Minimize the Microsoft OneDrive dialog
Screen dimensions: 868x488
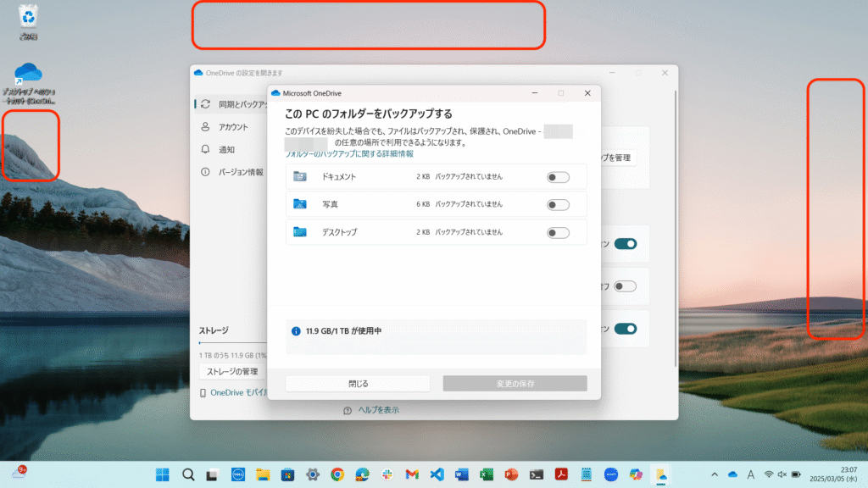click(x=535, y=93)
